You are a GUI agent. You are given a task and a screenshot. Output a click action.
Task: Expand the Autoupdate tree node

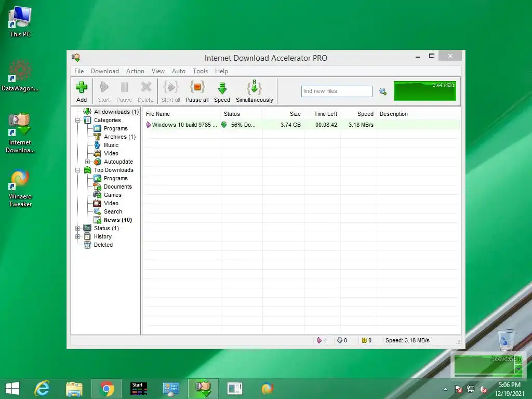87,162
